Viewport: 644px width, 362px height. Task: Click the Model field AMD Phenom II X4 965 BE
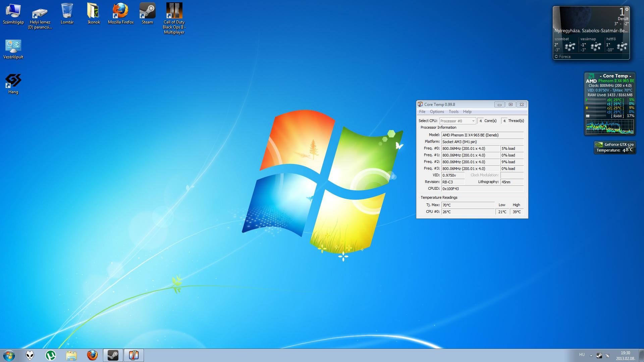pos(482,135)
